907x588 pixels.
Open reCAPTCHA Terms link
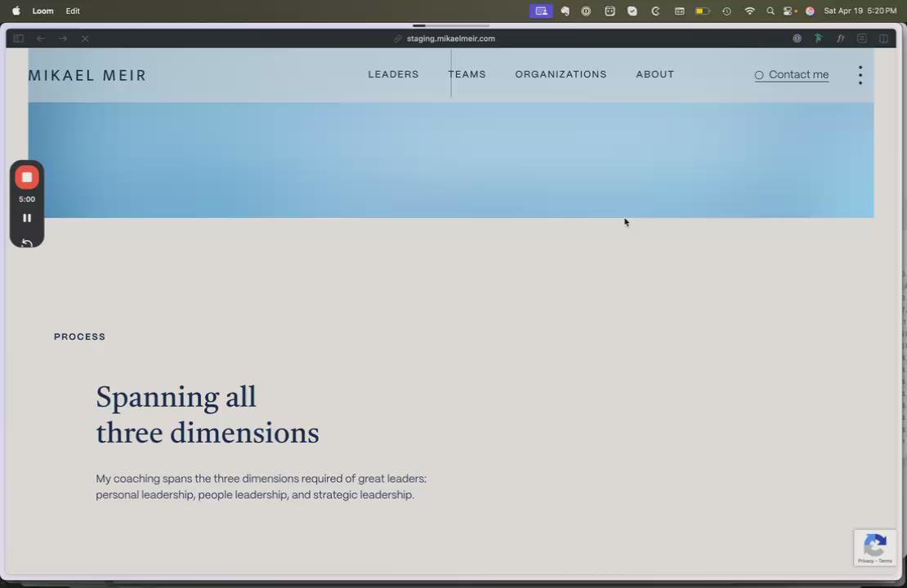pos(886,561)
